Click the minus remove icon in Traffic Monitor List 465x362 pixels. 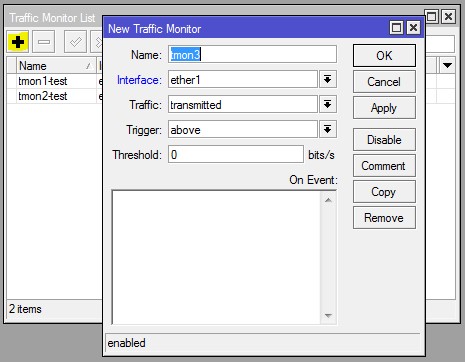[44, 42]
